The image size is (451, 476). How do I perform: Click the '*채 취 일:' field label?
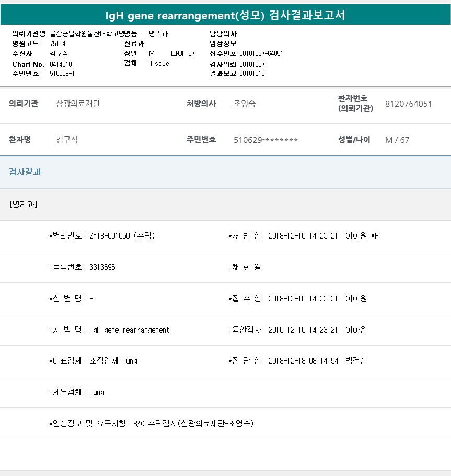tap(247, 267)
